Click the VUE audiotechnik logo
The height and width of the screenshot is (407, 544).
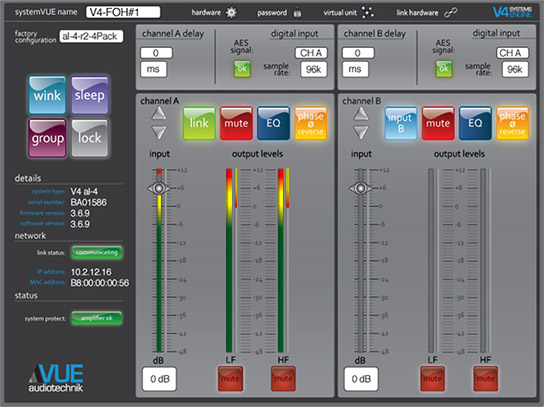pos(56,378)
